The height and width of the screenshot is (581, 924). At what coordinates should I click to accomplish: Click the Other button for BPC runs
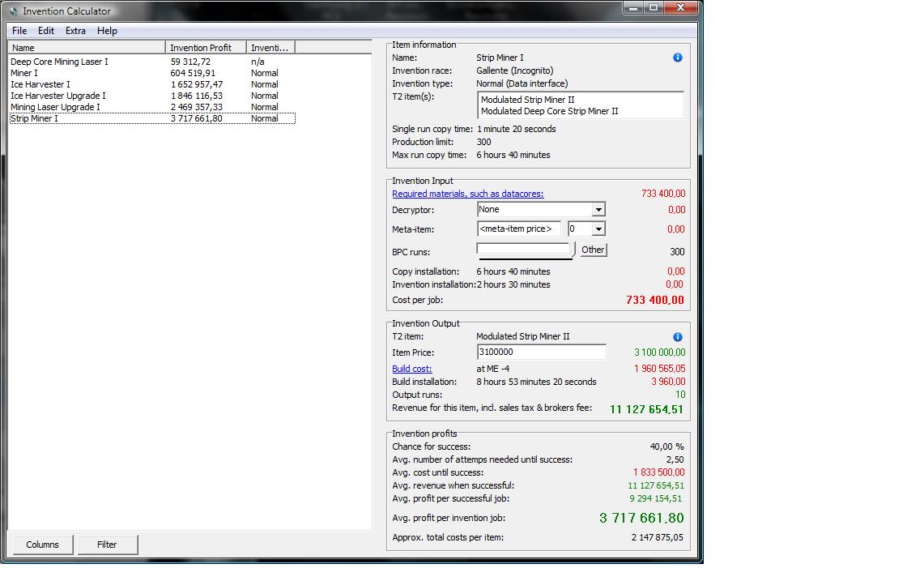pyautogui.click(x=592, y=250)
